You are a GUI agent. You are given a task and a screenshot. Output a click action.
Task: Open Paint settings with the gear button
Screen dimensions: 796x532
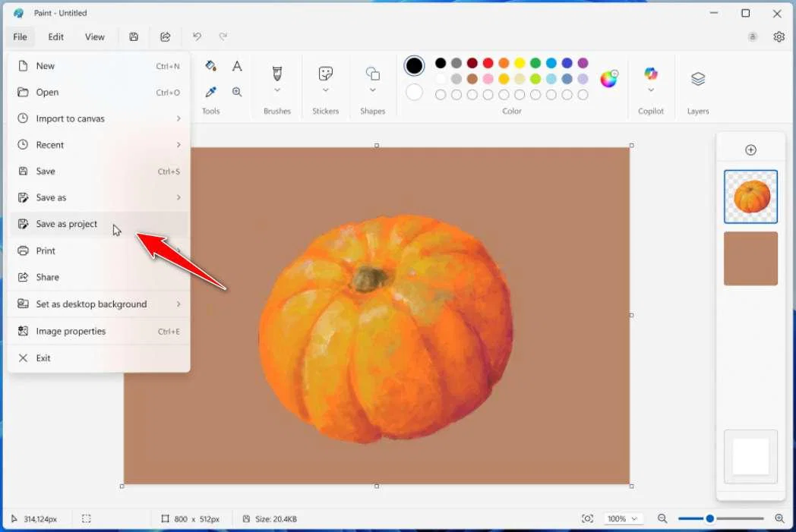pos(779,36)
